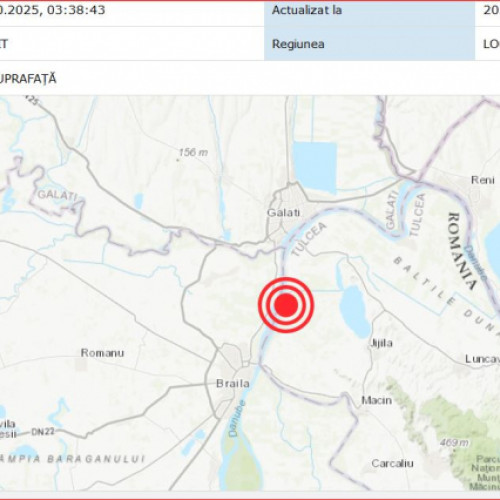This screenshot has width=500, height=500.
Task: Click the Danube river label near Braila
Action: pos(237,418)
